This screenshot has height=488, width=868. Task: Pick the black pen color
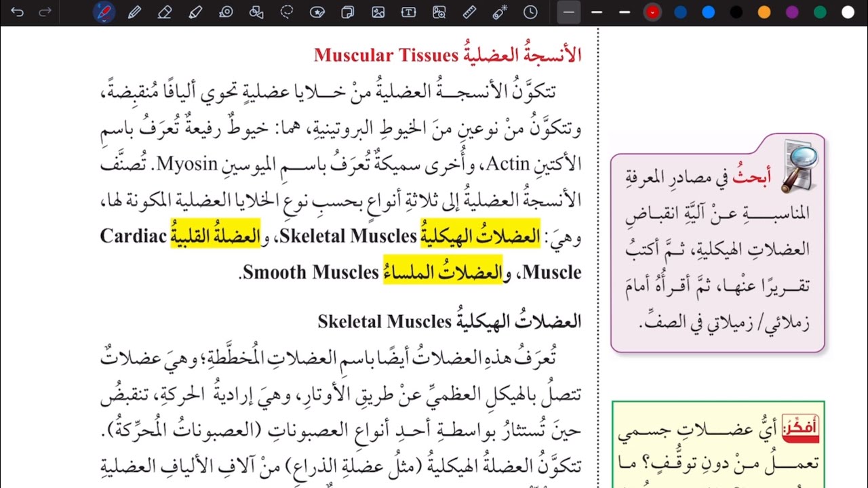coord(736,12)
